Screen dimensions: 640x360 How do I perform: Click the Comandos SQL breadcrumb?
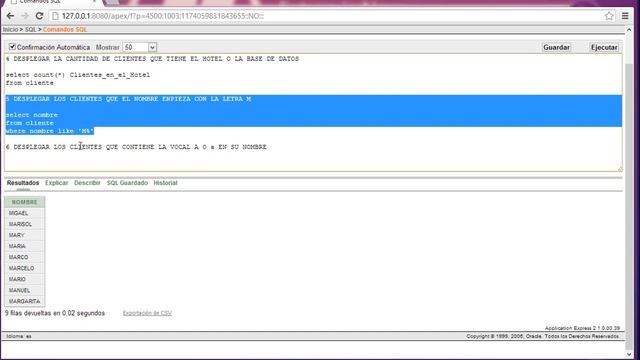coord(65,29)
